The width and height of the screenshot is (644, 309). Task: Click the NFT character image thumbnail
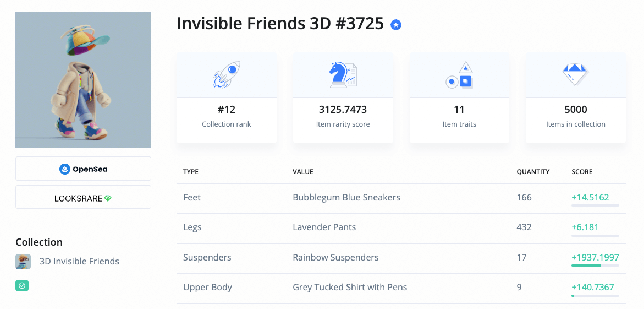[x=84, y=79]
